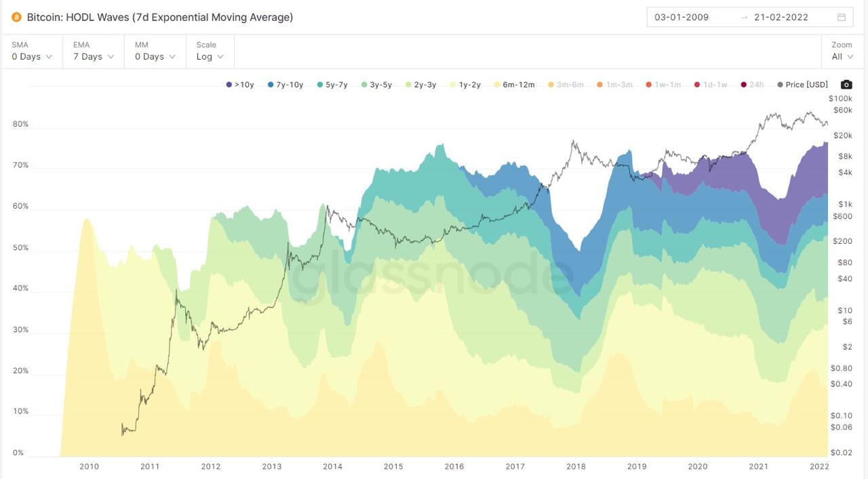868x479 pixels.
Task: Click the orange Bitcoin logo icon
Action: coord(16,18)
